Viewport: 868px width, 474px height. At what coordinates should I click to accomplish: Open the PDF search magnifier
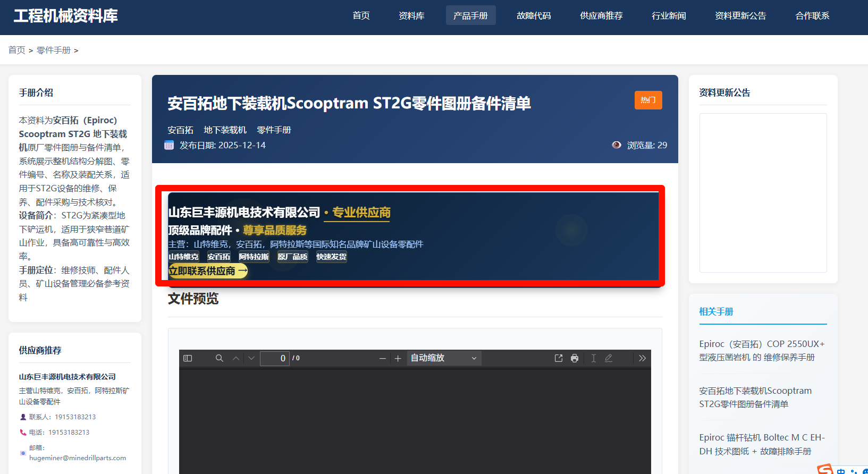[x=219, y=358]
